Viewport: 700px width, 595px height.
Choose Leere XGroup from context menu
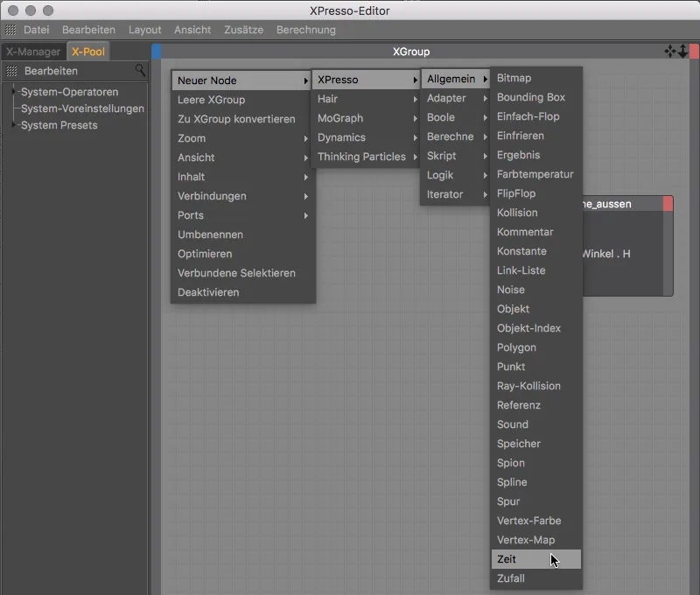click(x=242, y=100)
